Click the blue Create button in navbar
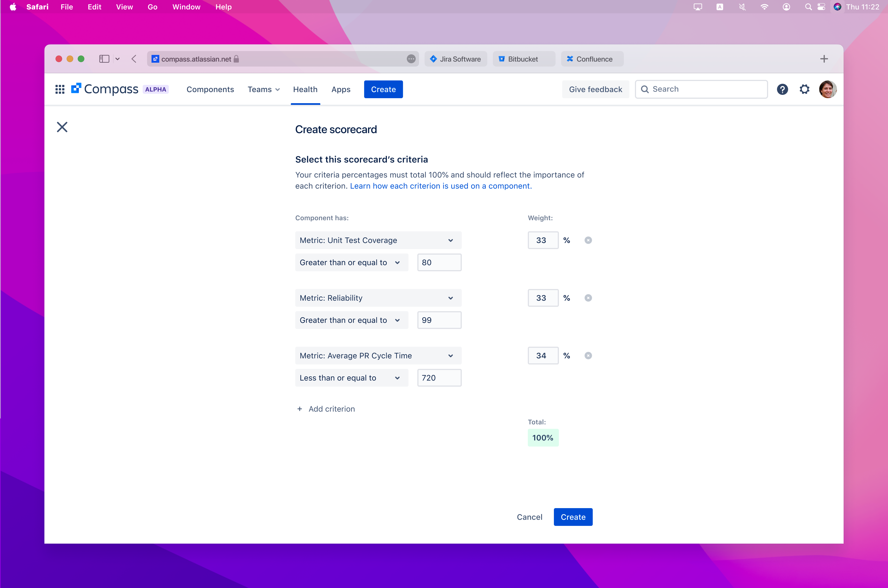Screen dimensions: 888x588 [x=384, y=89]
